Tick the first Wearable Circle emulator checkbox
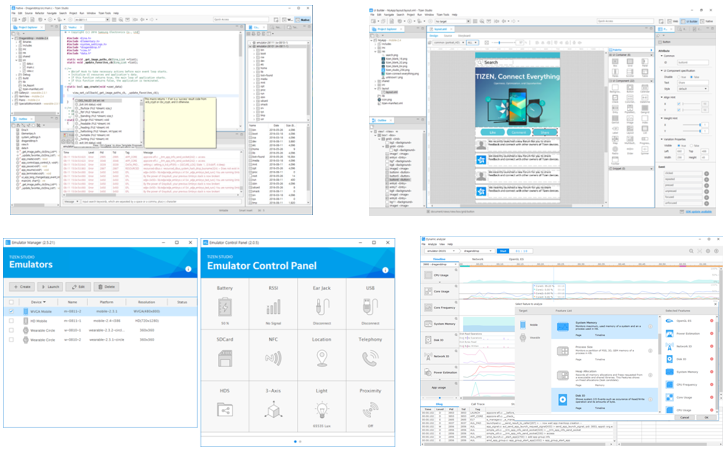The image size is (727, 450). pos(12,329)
